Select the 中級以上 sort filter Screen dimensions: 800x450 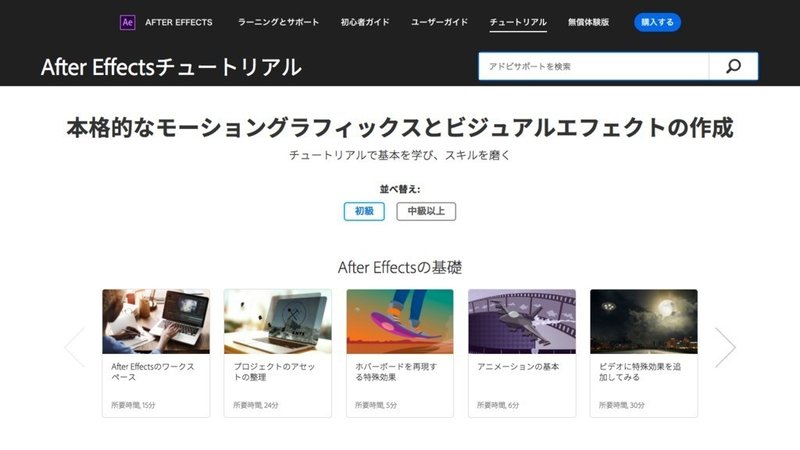pos(426,211)
